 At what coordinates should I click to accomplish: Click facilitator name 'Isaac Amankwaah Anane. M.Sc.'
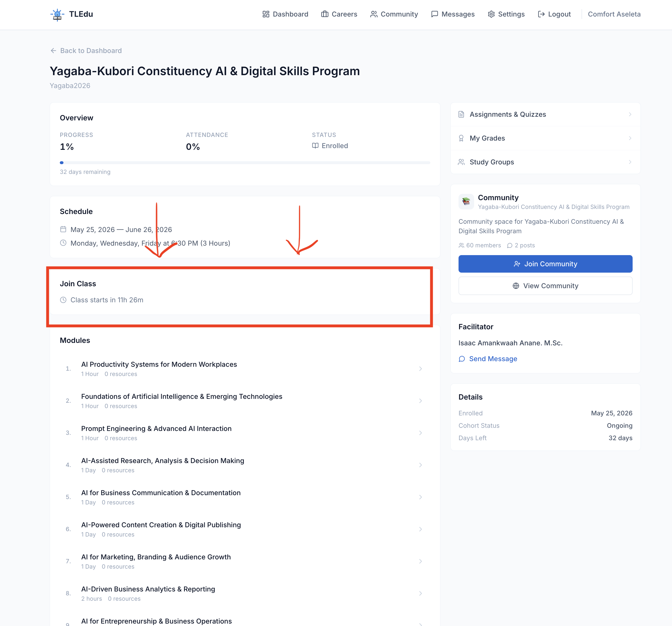tap(510, 343)
